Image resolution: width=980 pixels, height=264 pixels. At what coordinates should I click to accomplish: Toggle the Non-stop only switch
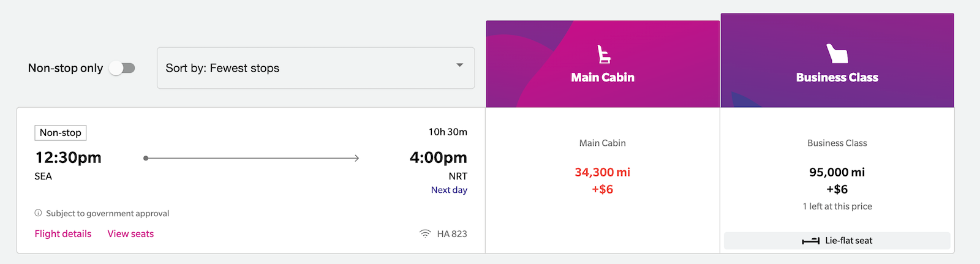pyautogui.click(x=122, y=68)
